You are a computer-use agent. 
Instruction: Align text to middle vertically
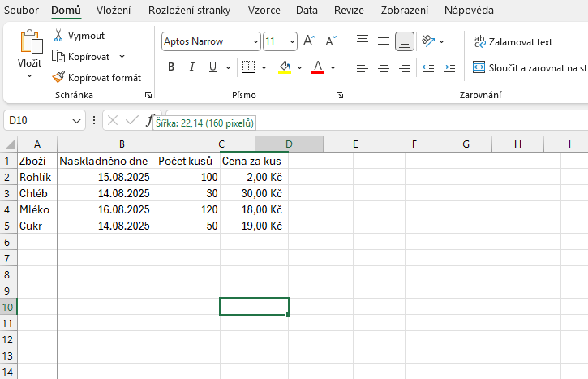click(x=384, y=41)
